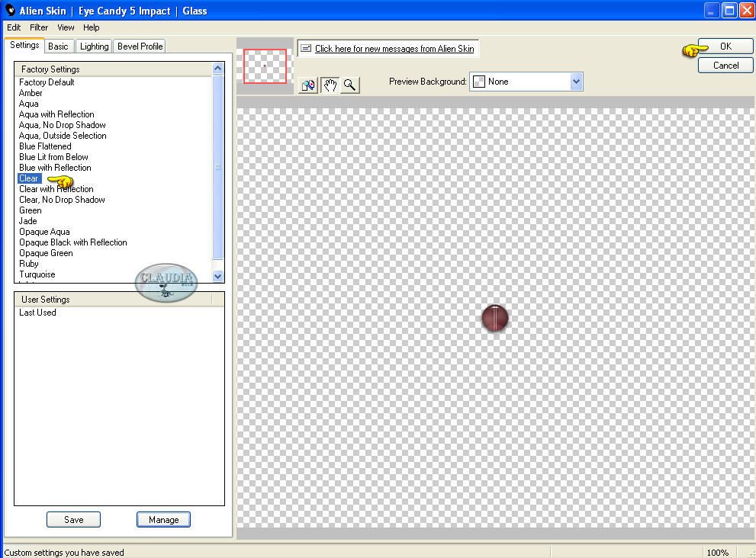Image resolution: width=756 pixels, height=558 pixels.
Task: Select the Blue with Reflection preset
Action: (x=55, y=168)
